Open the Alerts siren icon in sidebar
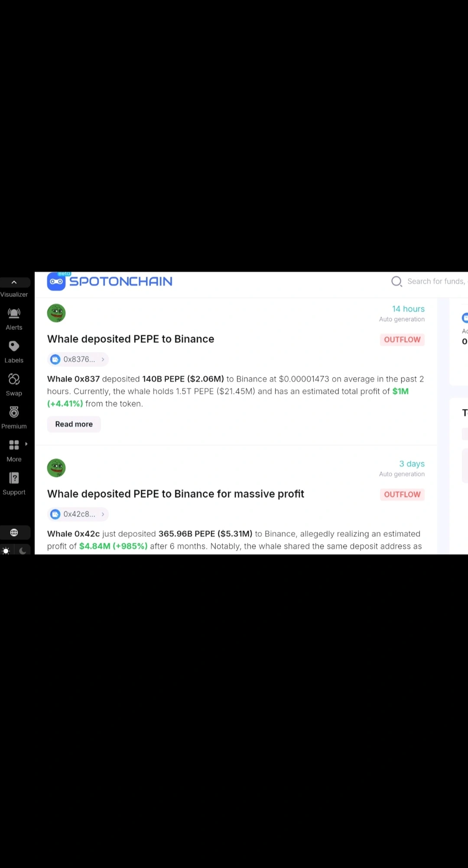This screenshot has height=868, width=468. (14, 313)
